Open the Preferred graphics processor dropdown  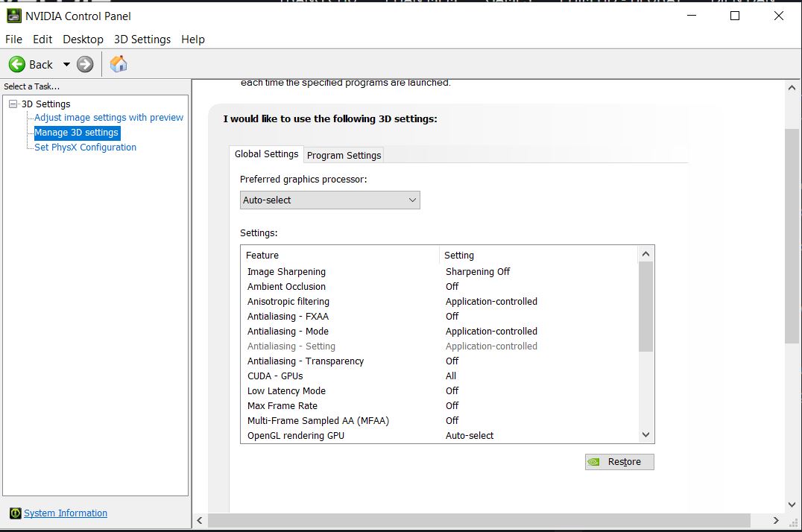pos(330,200)
